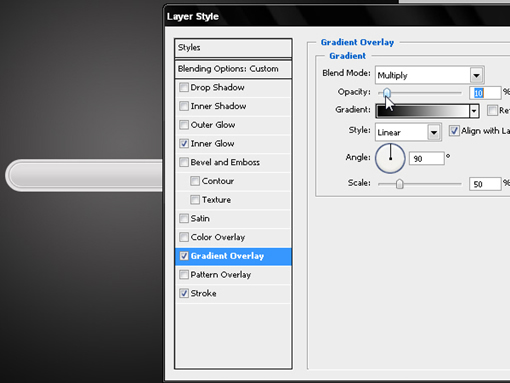
Task: Click the Scale slider handle
Action: tap(399, 184)
